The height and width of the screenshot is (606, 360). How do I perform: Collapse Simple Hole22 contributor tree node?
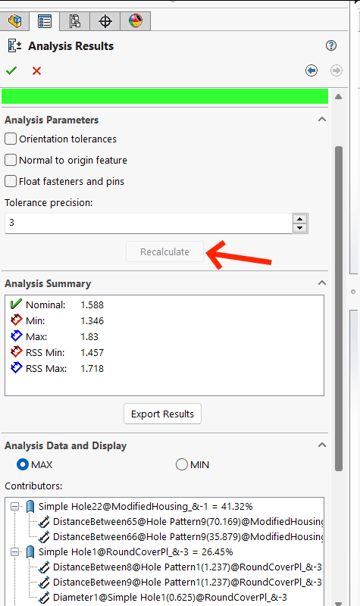(15, 506)
